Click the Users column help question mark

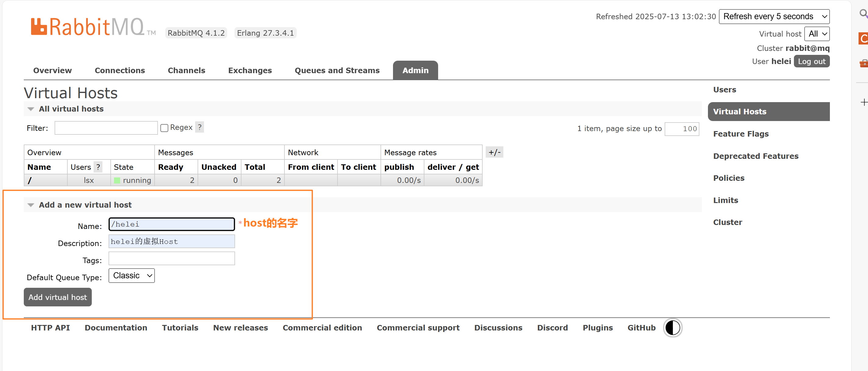pos(98,167)
